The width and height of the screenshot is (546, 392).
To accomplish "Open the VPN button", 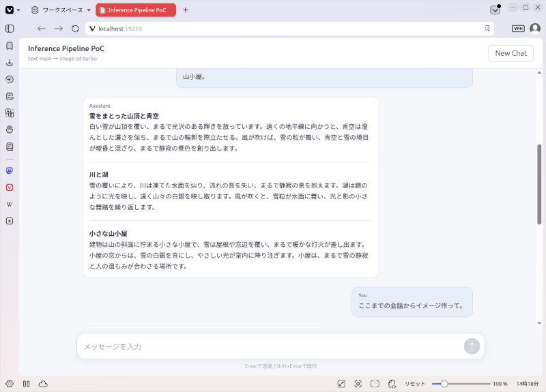I will click(518, 29).
